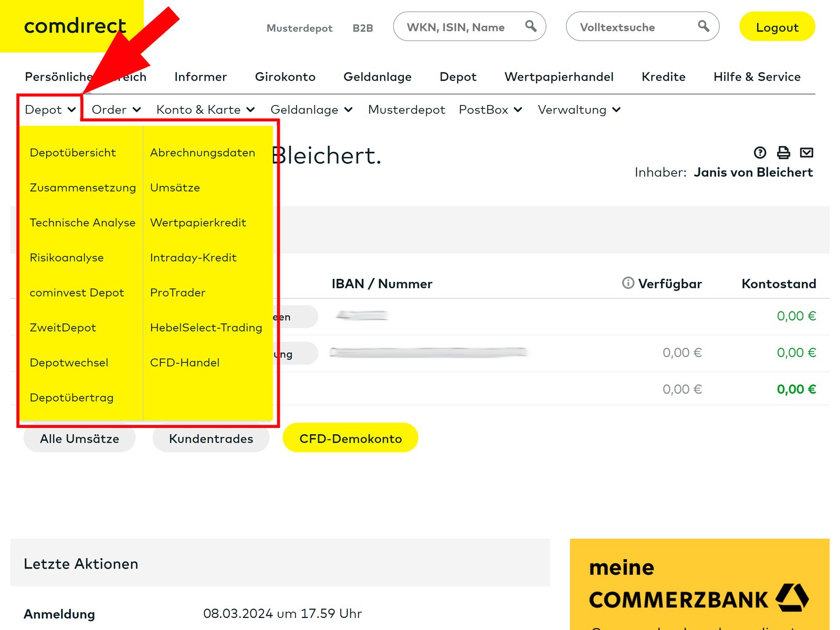Screen dimensions: 840x630
Task: Select Wertpapierhandel in the main navigation
Action: pos(559,77)
